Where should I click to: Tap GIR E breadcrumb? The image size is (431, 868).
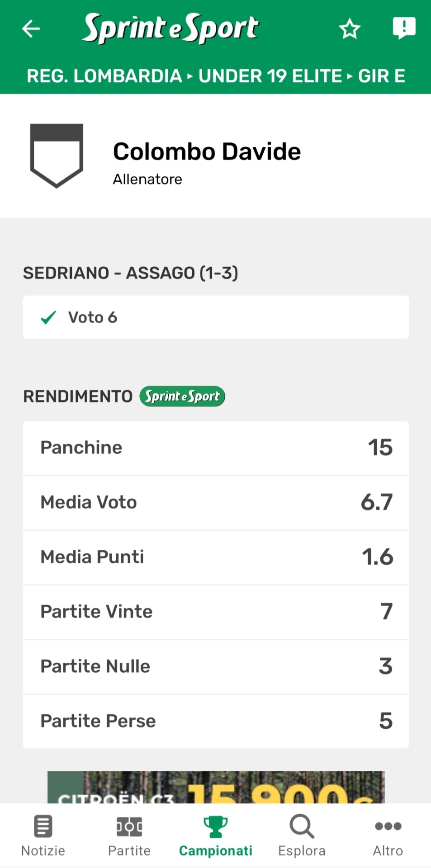[381, 76]
